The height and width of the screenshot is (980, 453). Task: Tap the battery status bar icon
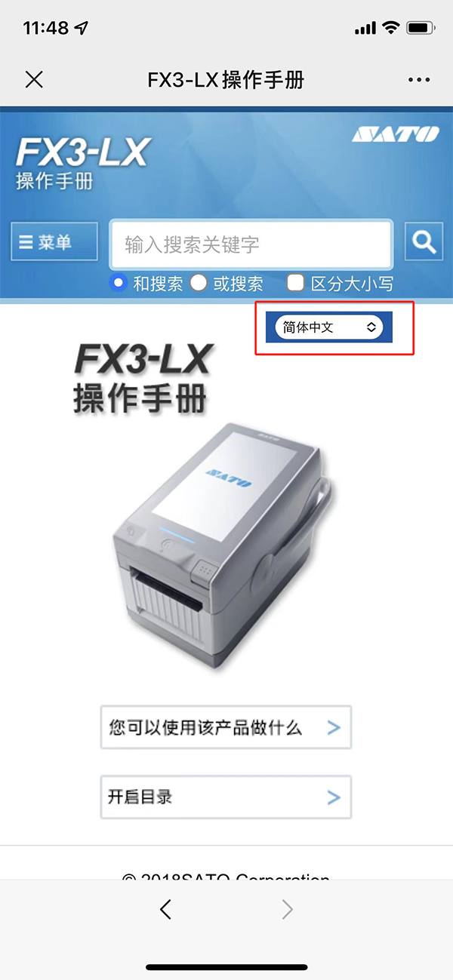(419, 29)
